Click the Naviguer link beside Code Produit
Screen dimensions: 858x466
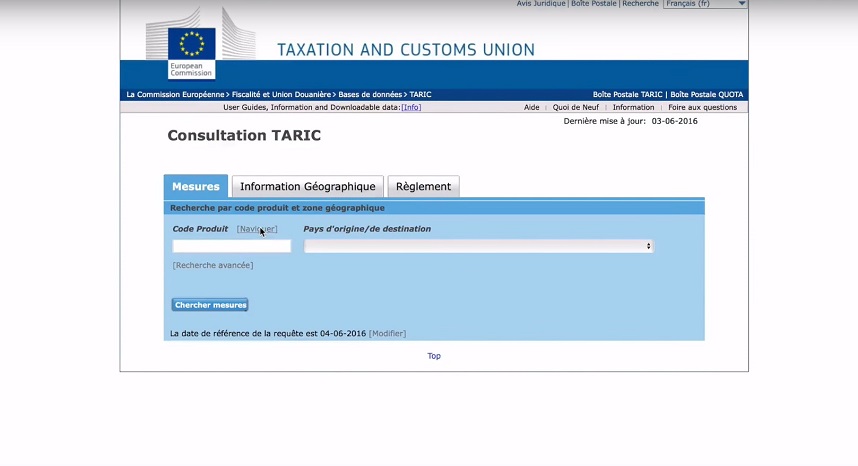pyautogui.click(x=257, y=229)
